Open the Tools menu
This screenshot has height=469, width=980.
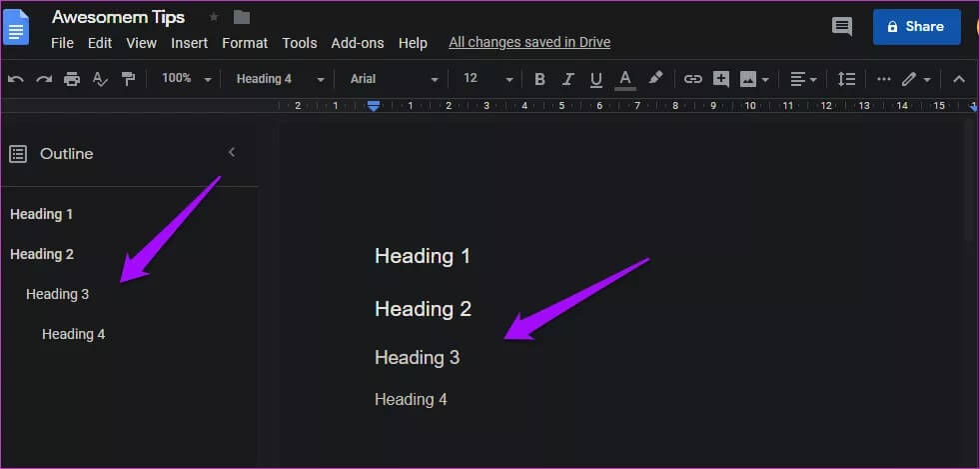pos(300,43)
